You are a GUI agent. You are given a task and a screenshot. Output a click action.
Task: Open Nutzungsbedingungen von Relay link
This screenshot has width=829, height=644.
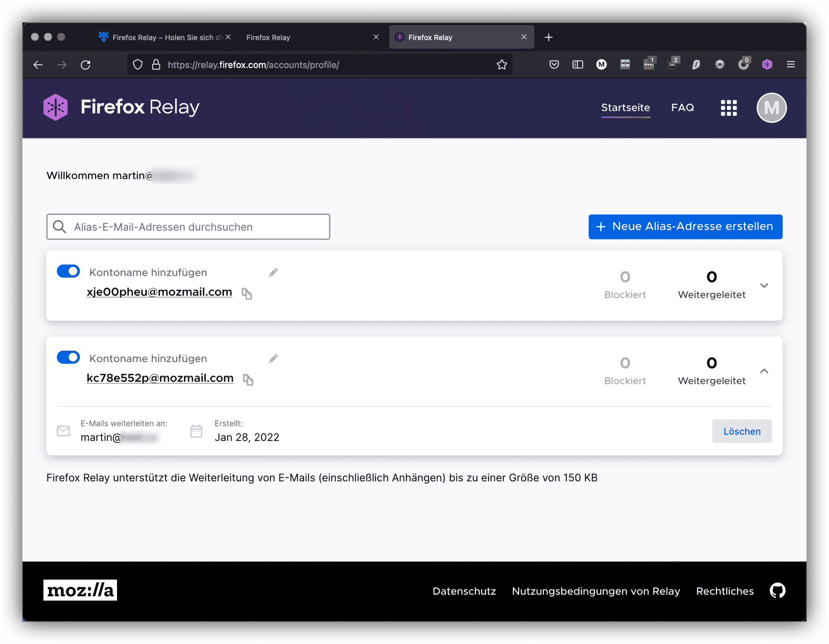click(x=596, y=591)
